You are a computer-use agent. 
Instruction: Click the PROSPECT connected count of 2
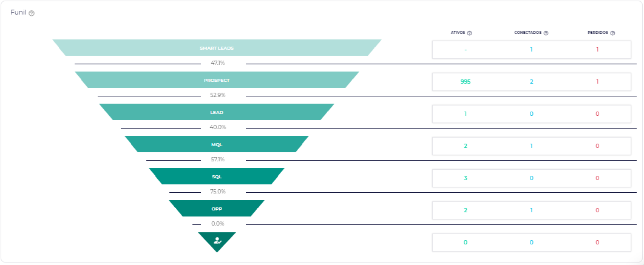click(x=531, y=81)
